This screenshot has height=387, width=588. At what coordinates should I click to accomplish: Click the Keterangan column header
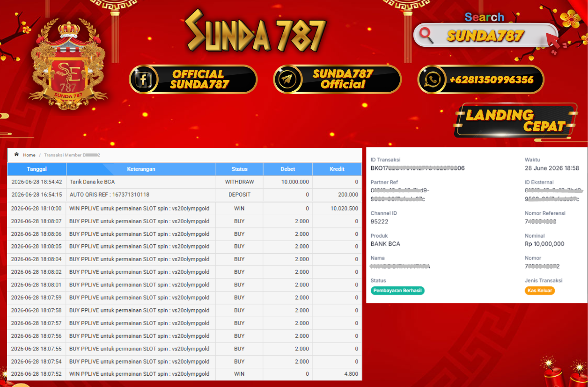coord(141,169)
